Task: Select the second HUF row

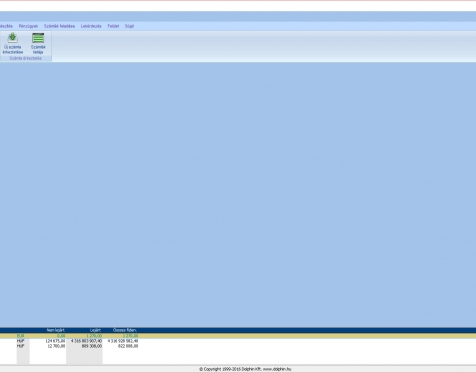Action: point(238,346)
